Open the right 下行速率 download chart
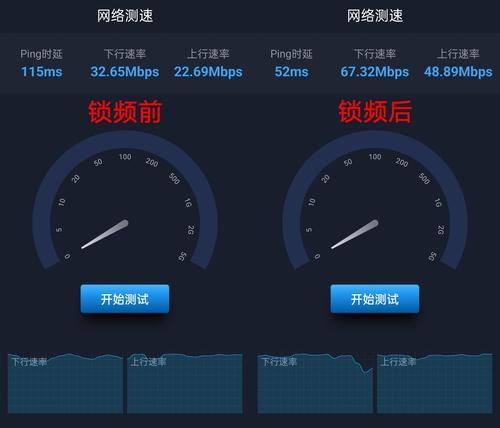The image size is (500, 428). click(x=315, y=383)
